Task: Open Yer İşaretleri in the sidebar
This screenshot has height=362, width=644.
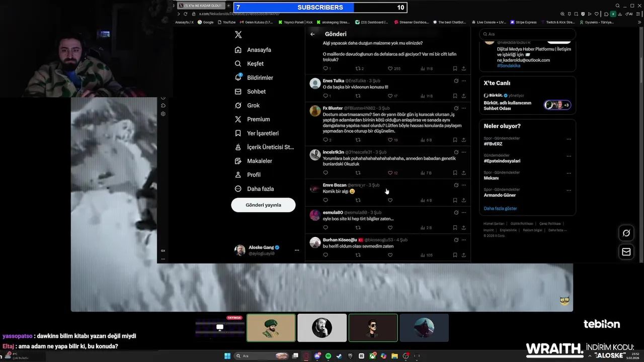Action: 257,133
